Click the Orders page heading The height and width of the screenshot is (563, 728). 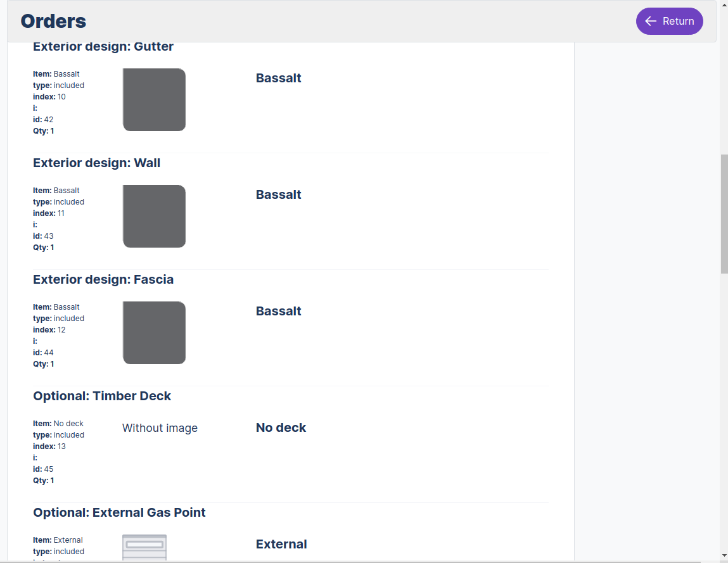(53, 21)
